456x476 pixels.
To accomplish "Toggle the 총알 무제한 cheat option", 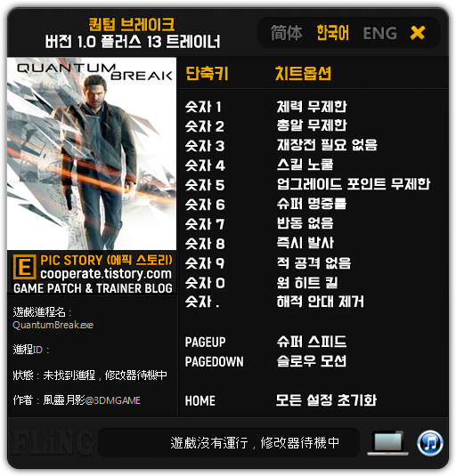I will (x=312, y=125).
